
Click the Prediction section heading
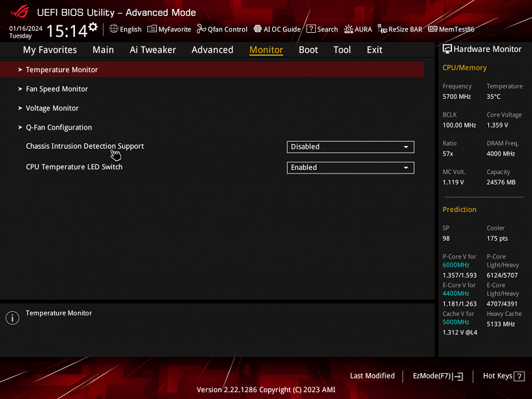[460, 209]
